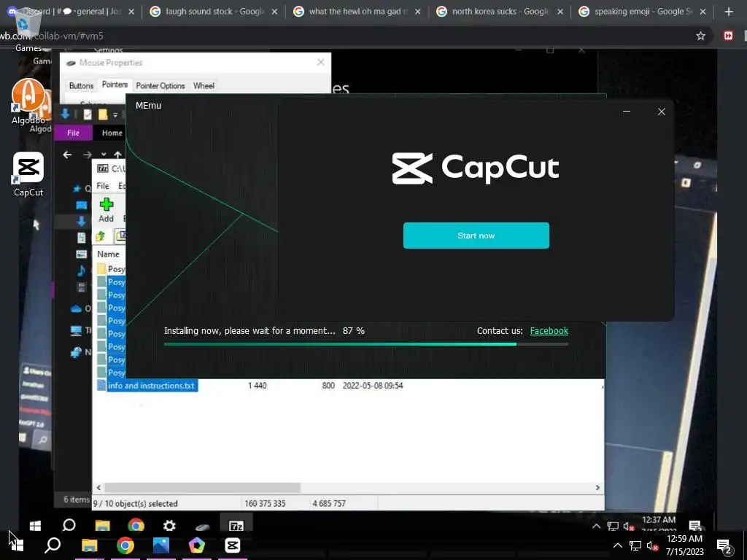
Task: Open the Wheel tab in Mouse Properties
Action: pyautogui.click(x=204, y=86)
